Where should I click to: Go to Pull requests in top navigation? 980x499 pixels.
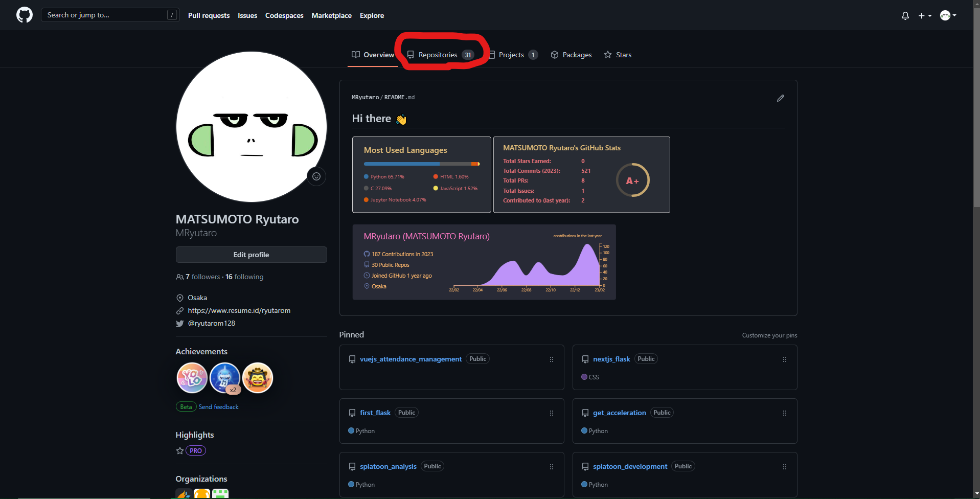(209, 15)
